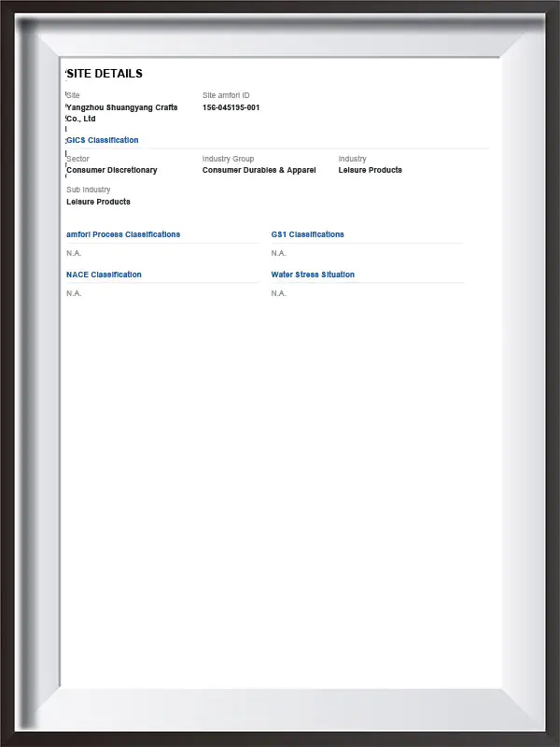Click N.A. under GS1 Classifications
This screenshot has height=747, width=560.
[278, 253]
